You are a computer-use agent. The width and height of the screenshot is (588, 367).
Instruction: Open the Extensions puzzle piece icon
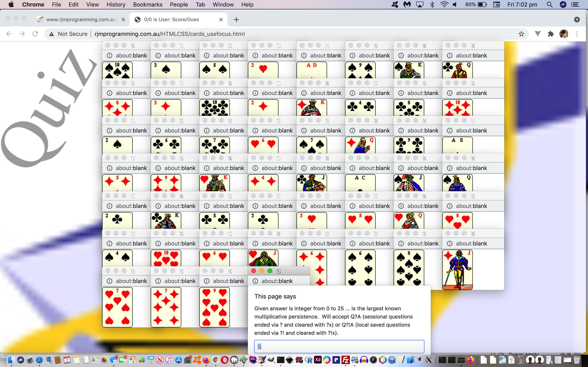point(551,34)
